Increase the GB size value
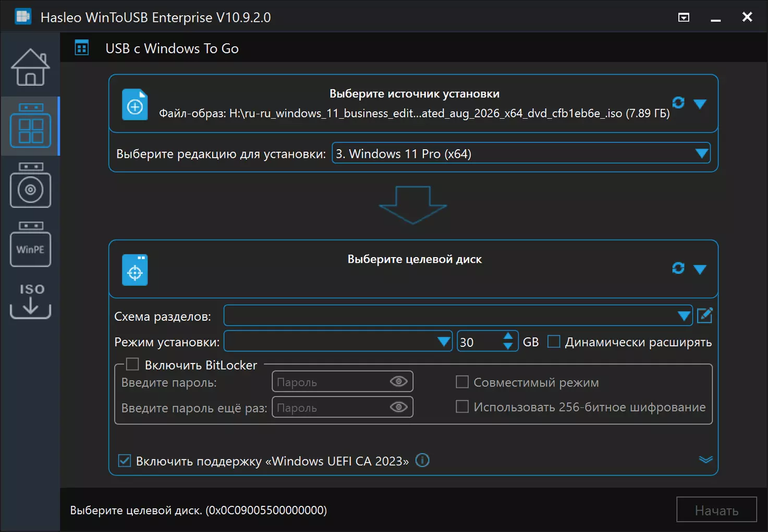768x532 pixels. coord(508,336)
